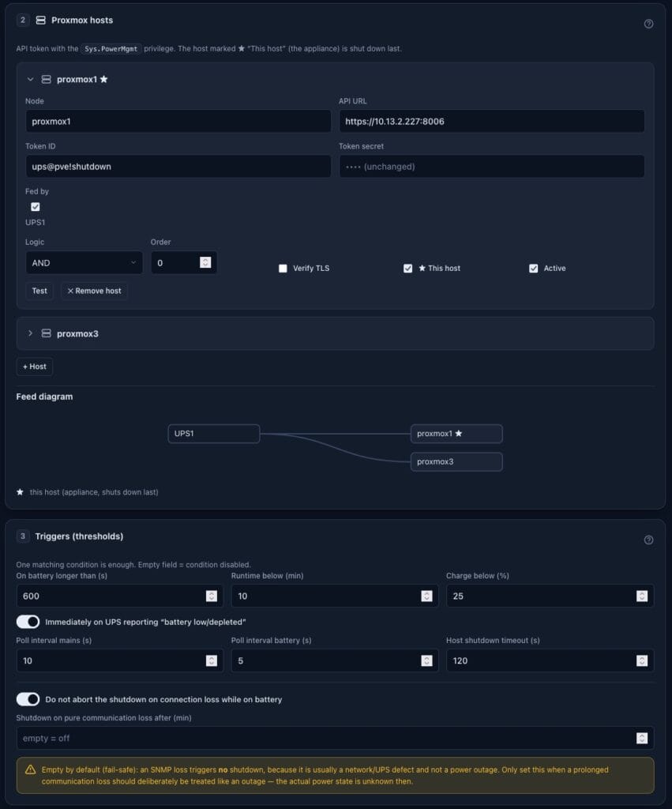Click the server icon beside proxmox3

(x=46, y=333)
